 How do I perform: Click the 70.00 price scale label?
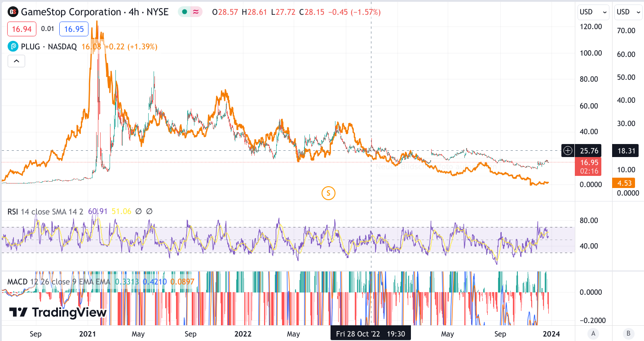pyautogui.click(x=626, y=31)
